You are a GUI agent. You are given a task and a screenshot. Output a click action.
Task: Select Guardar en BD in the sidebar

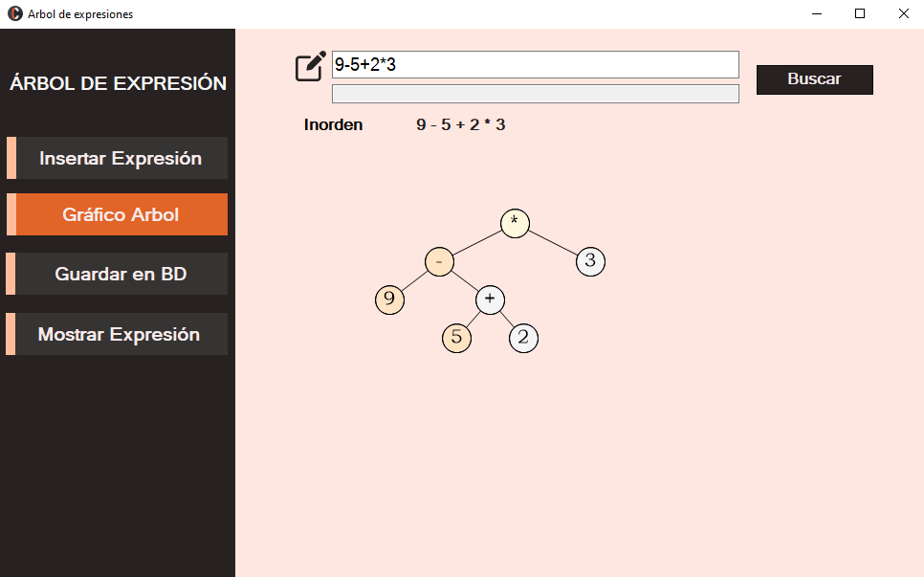117,274
